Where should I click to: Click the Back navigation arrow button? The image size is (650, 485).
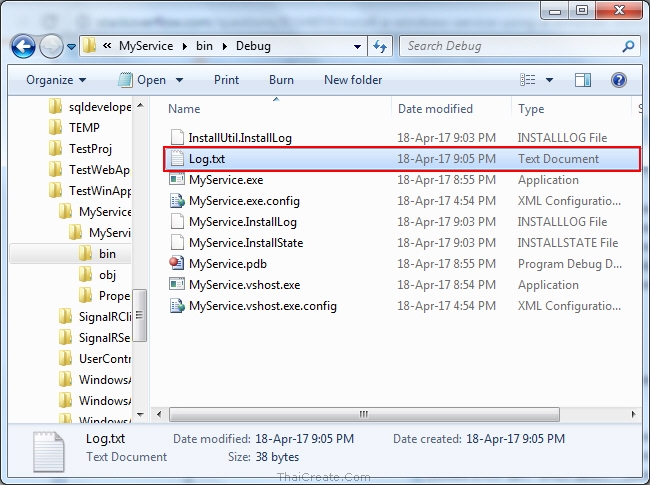pos(23,46)
